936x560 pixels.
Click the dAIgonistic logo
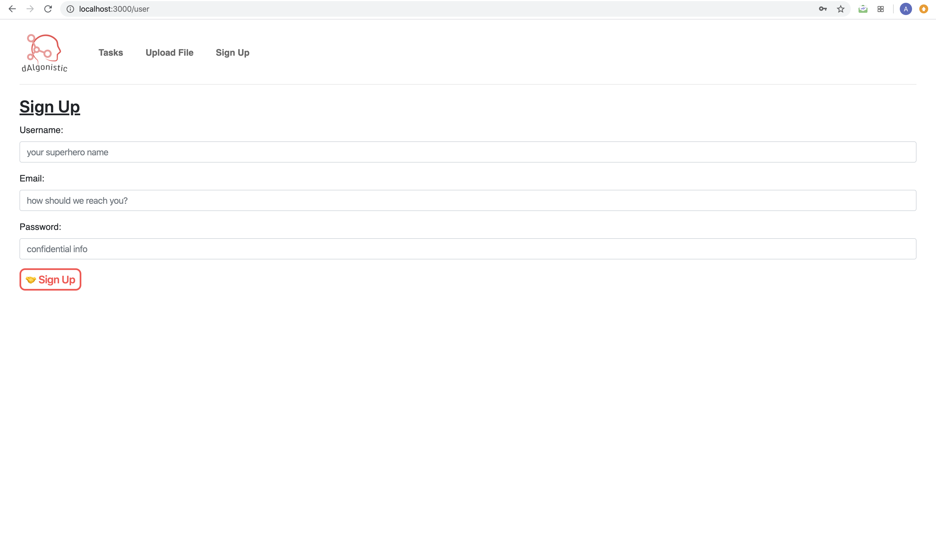tap(44, 53)
